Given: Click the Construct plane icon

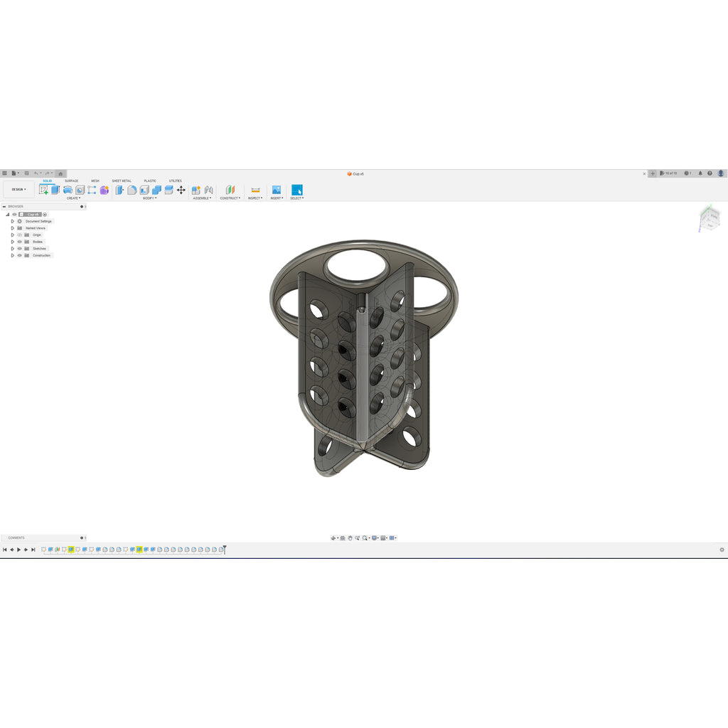Looking at the screenshot, I should point(230,190).
